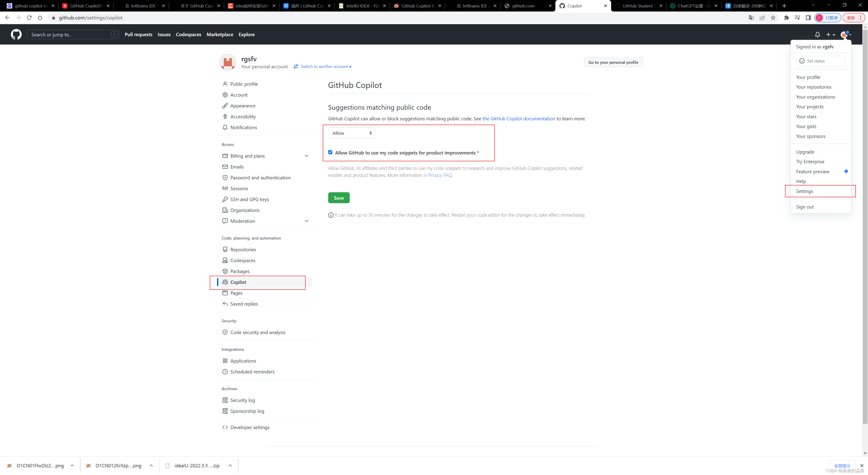Open Sessions settings
Image resolution: width=868 pixels, height=475 pixels.
pyautogui.click(x=239, y=188)
